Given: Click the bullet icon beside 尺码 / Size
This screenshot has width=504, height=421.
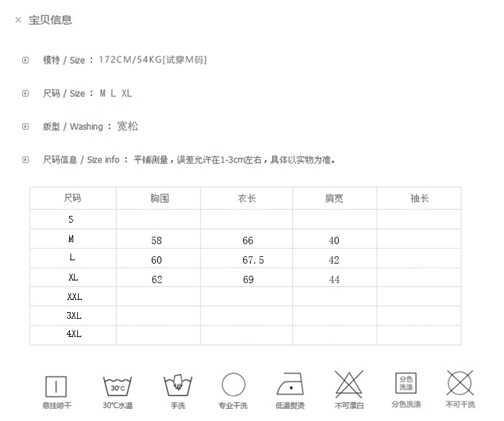Looking at the screenshot, I should click(x=26, y=93).
